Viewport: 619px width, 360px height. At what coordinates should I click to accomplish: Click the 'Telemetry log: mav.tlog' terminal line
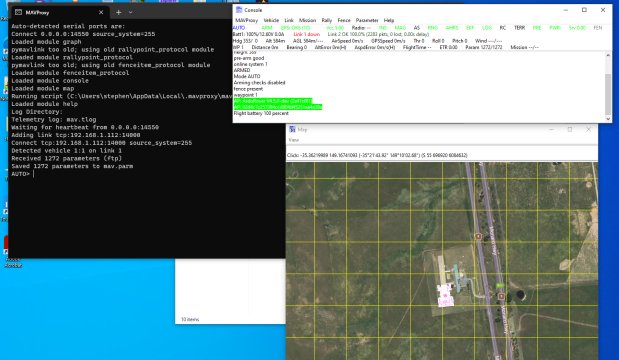(54, 119)
